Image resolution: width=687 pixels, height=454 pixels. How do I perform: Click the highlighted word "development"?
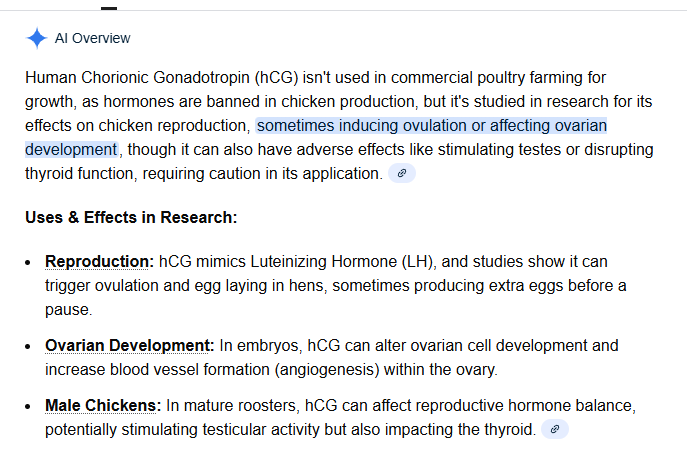click(70, 150)
